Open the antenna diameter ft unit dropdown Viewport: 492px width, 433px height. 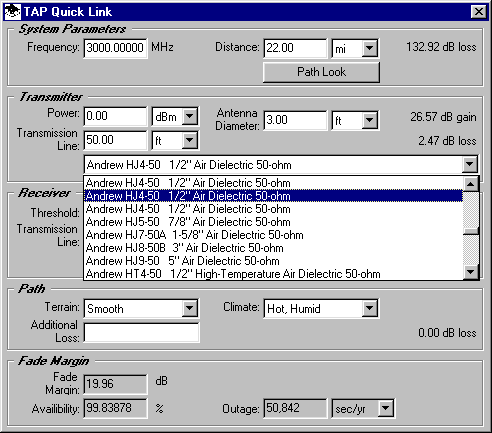369,120
